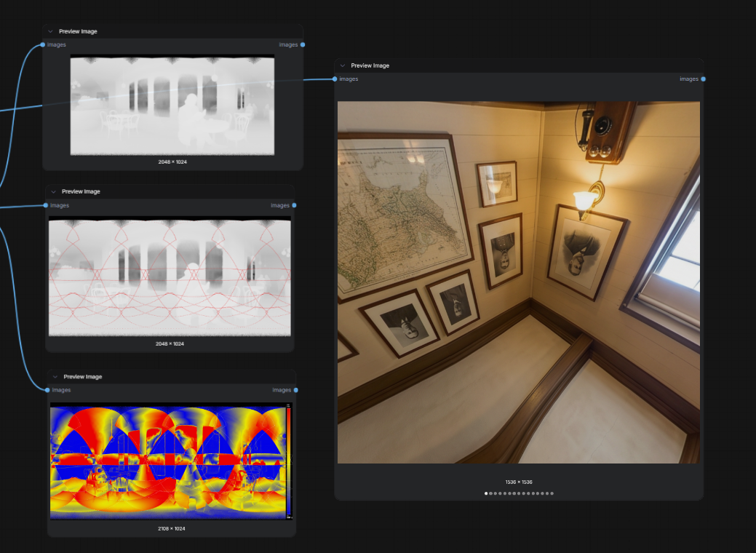Click the images output port of room photo node

704,79
